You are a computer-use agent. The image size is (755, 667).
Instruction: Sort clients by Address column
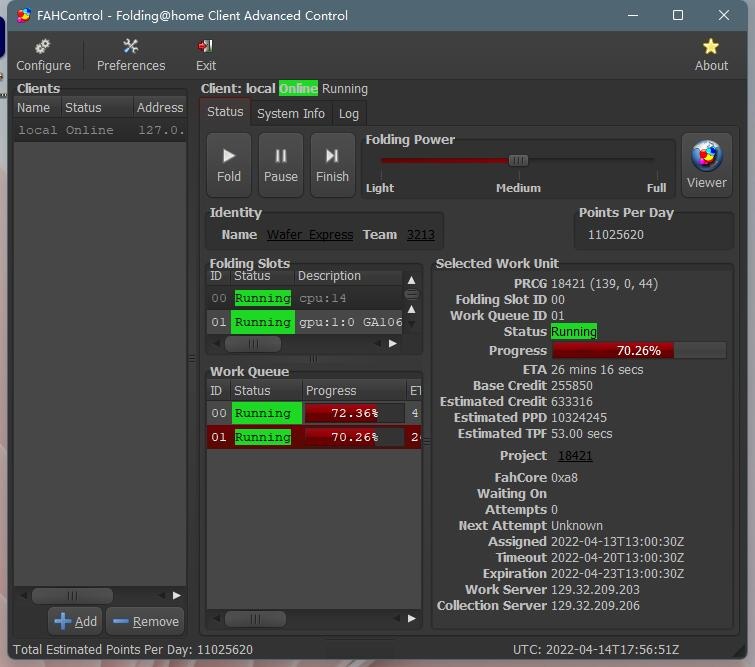pyautogui.click(x=159, y=107)
